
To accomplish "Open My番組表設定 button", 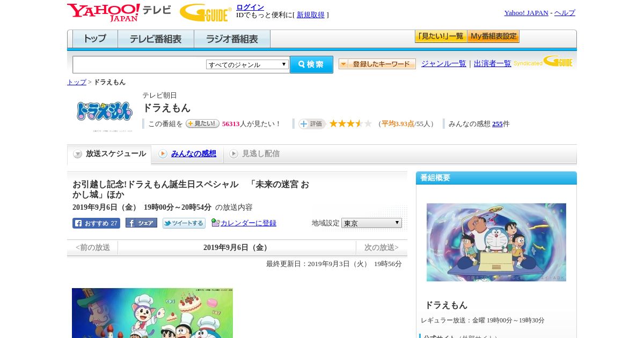I will pos(493,36).
